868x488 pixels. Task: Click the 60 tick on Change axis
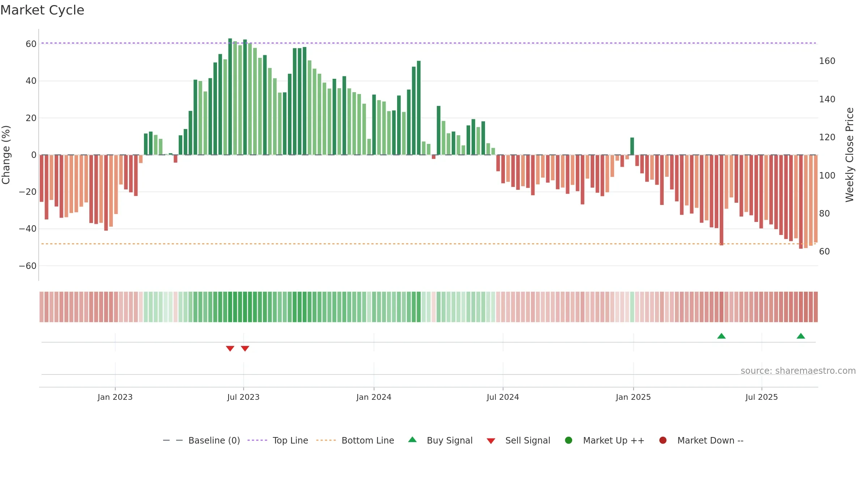click(x=31, y=44)
